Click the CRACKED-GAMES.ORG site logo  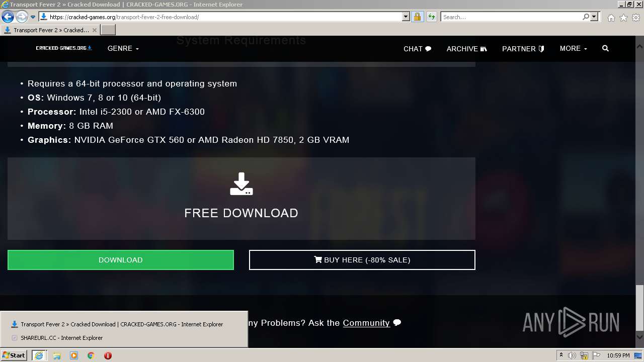pos(64,48)
